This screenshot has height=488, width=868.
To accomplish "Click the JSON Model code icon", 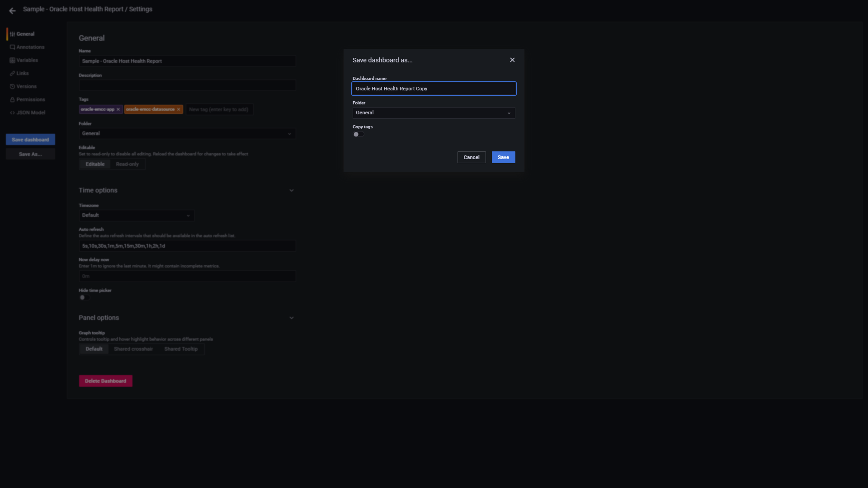I will [12, 113].
